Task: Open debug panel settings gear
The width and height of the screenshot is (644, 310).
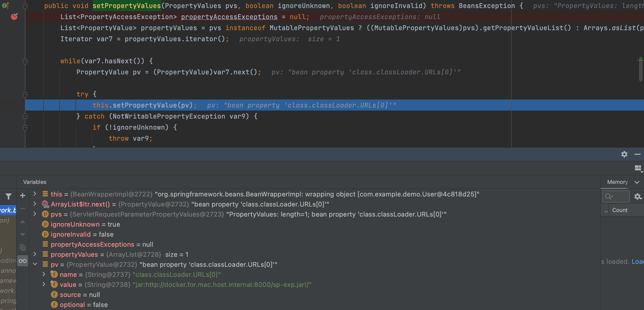Action: [x=624, y=154]
